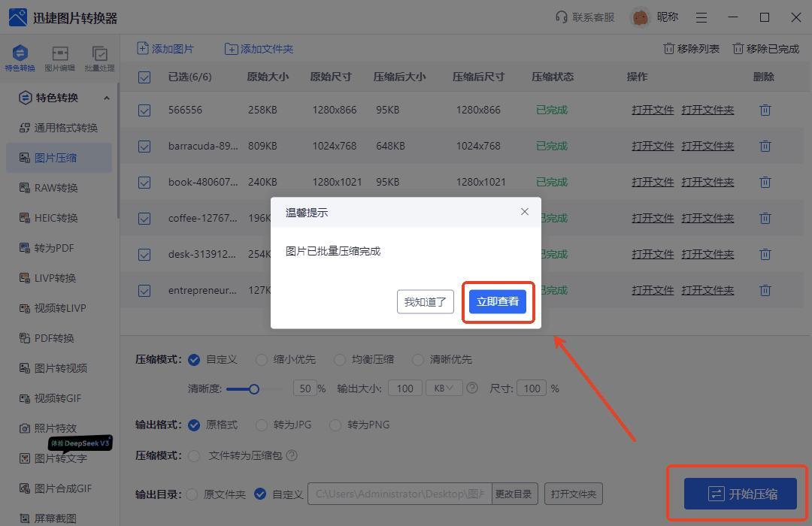This screenshot has width=812, height=526.
Task: Choose the 转为PNG output format
Action: pyautogui.click(x=335, y=425)
